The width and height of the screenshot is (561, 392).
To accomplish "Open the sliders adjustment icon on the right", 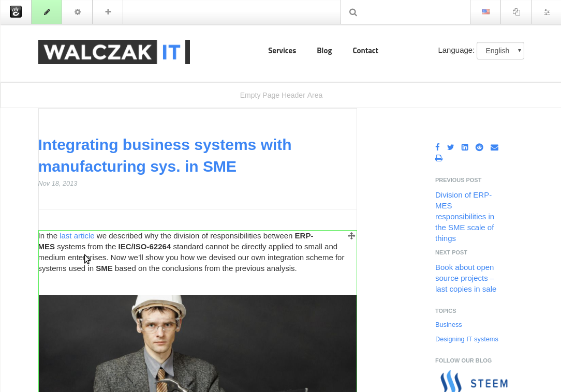I will click(x=547, y=11).
